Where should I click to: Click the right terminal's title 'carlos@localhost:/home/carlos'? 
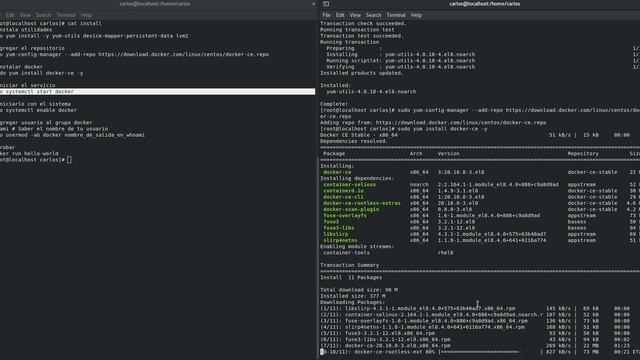[x=484, y=4]
